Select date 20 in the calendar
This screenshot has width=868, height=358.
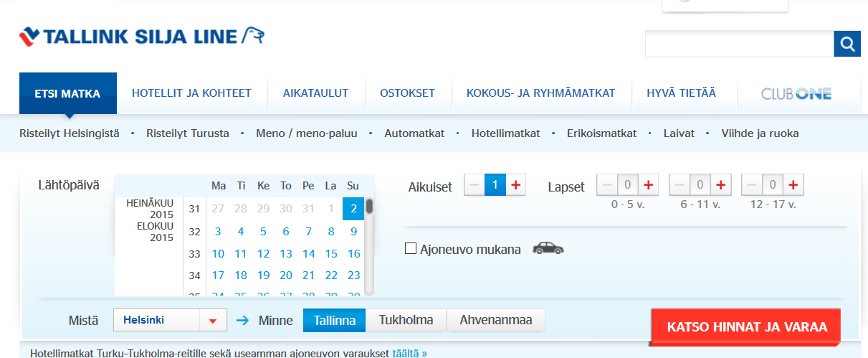click(286, 275)
